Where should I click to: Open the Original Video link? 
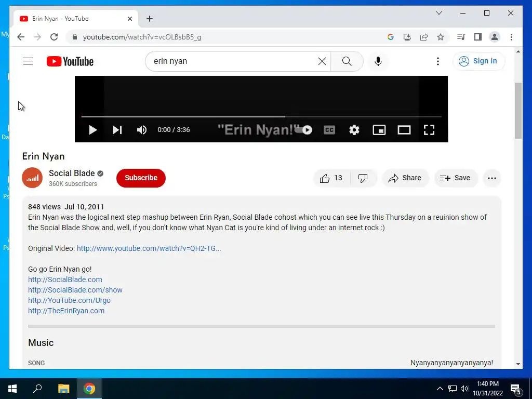(149, 248)
